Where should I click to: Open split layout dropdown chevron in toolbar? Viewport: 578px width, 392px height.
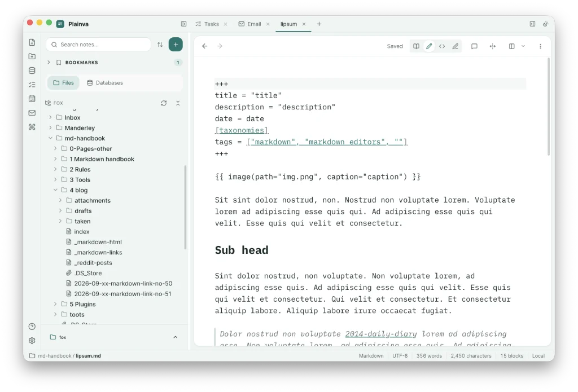point(523,46)
